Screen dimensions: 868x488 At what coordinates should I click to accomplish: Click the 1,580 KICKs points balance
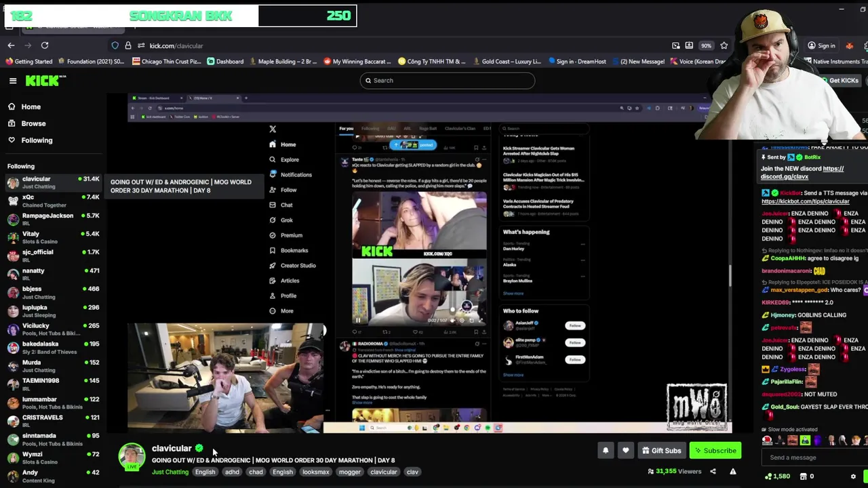[778, 476]
